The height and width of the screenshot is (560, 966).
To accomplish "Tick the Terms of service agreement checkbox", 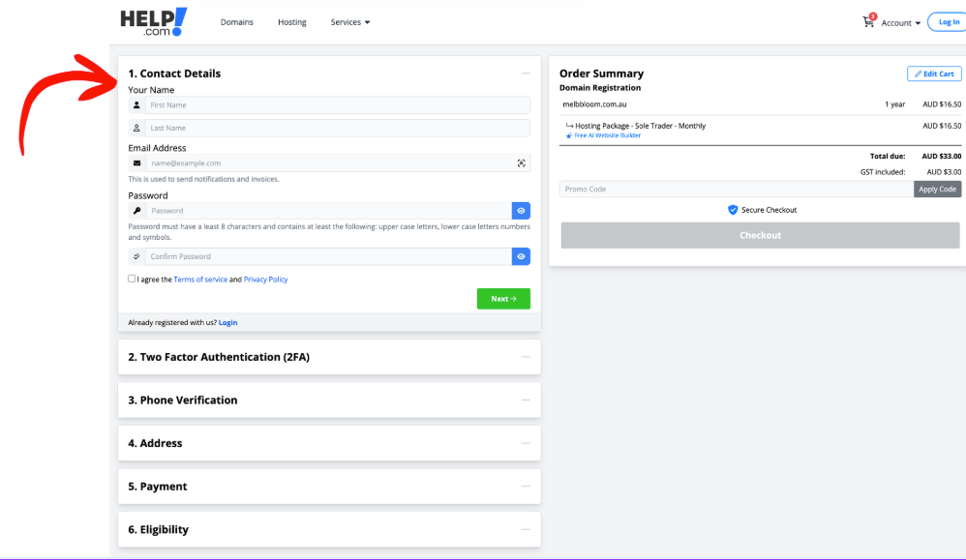I will (132, 279).
